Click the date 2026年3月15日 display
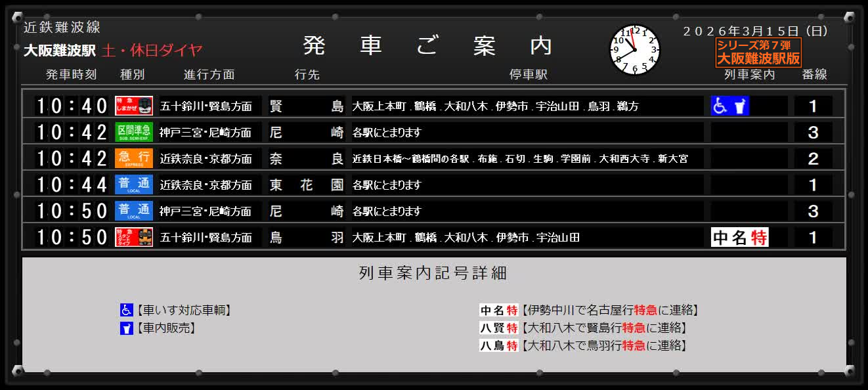 (x=755, y=31)
